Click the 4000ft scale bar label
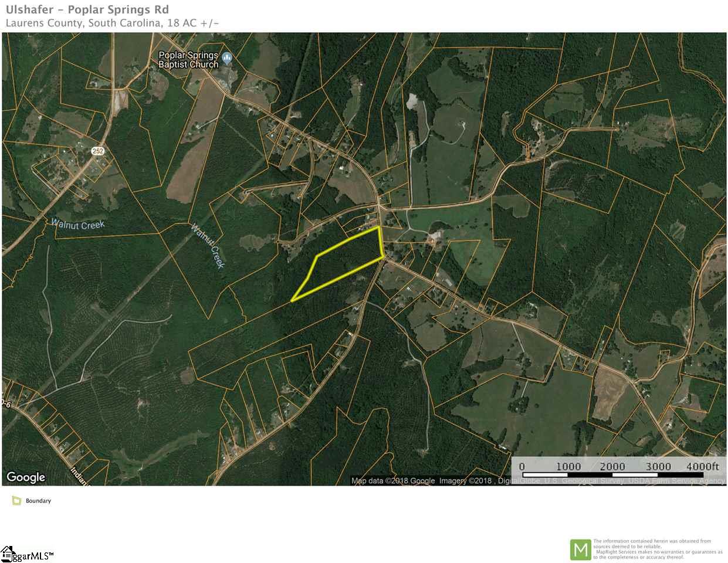Screen dimensions: 728x563 click(x=703, y=466)
